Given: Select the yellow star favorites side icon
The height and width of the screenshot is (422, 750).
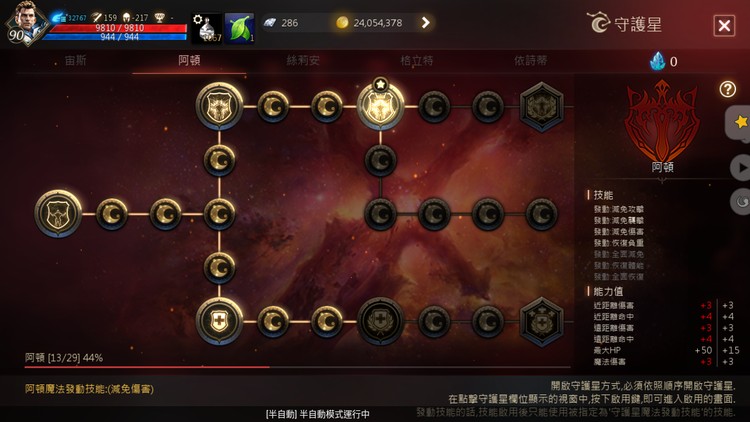Looking at the screenshot, I should pyautogui.click(x=740, y=122).
